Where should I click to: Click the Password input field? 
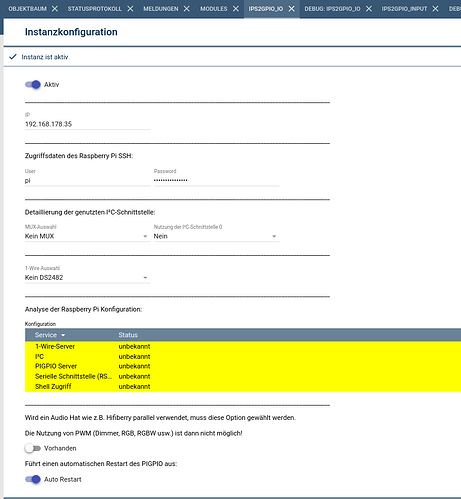pyautogui.click(x=216, y=181)
